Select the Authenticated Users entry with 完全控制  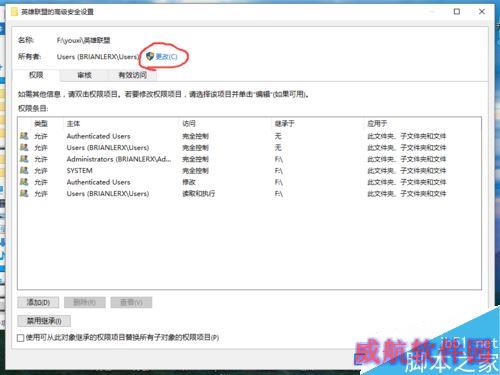pyautogui.click(x=249, y=136)
